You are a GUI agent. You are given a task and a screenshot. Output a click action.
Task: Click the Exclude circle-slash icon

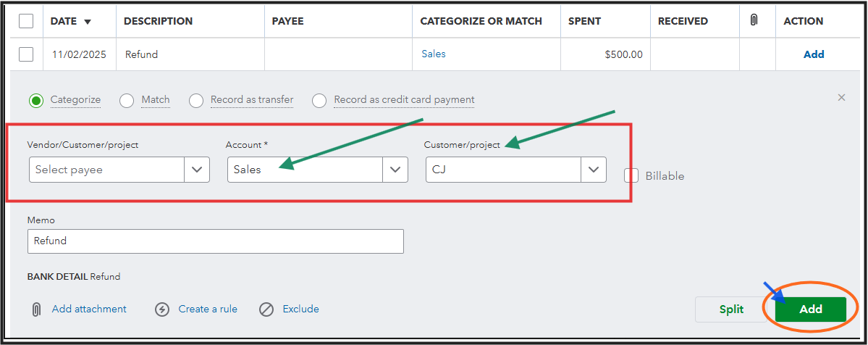tap(266, 309)
